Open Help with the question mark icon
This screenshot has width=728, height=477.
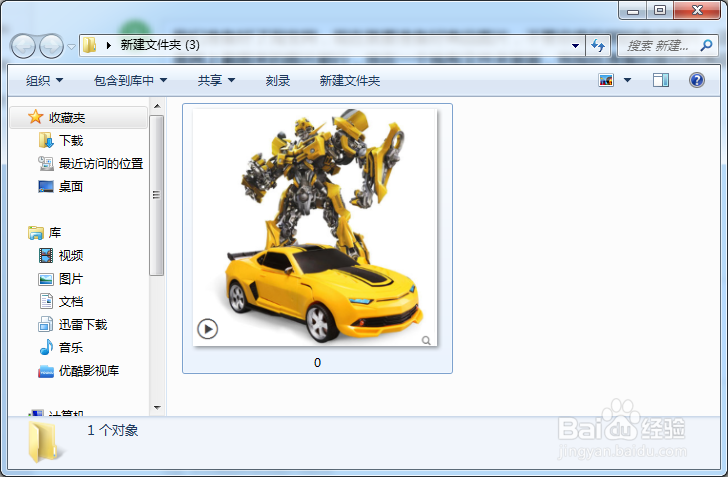pos(697,80)
